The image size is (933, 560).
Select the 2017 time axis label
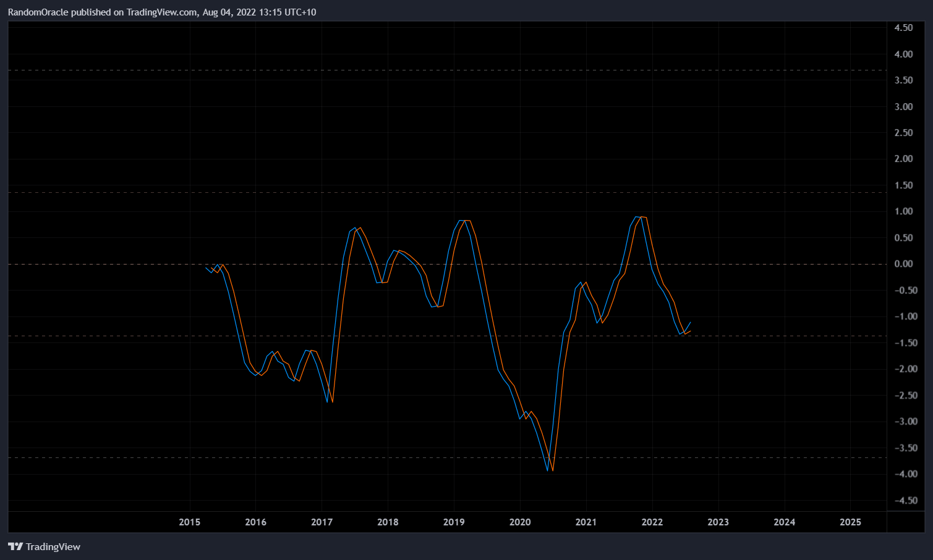(322, 522)
